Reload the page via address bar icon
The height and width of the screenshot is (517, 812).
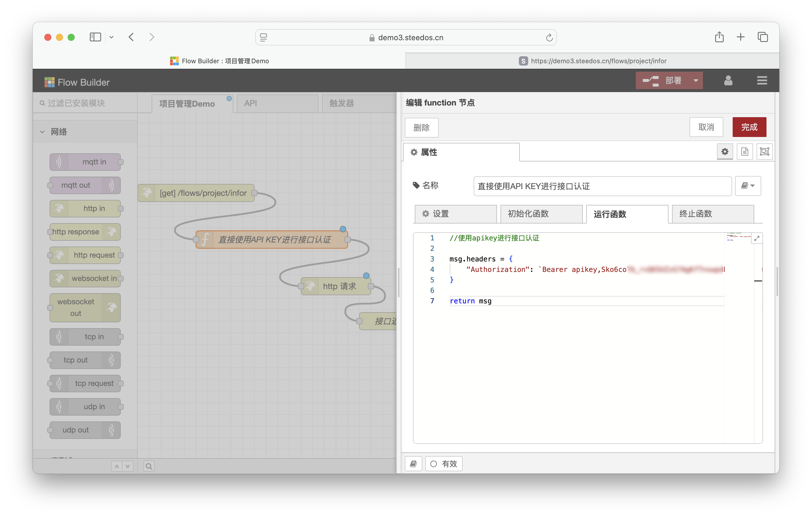click(x=549, y=37)
